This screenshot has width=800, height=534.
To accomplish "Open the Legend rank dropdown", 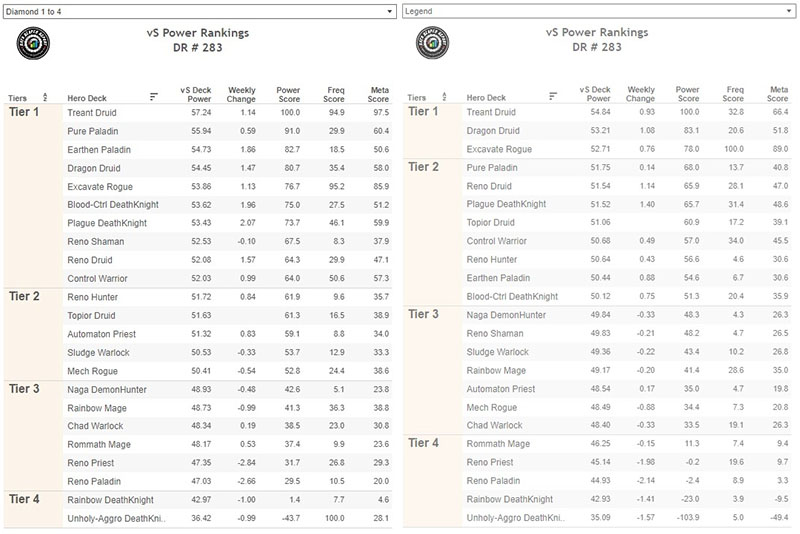I will click(598, 11).
